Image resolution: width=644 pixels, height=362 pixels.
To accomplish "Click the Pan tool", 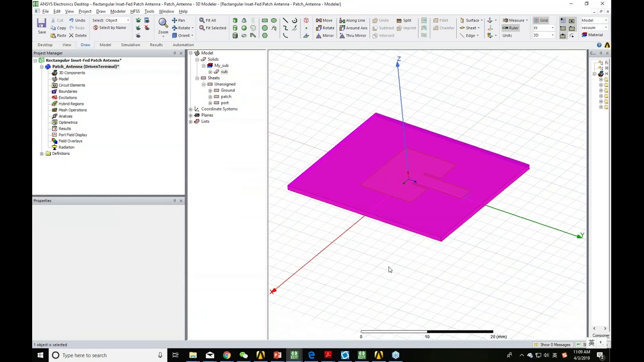I will click(178, 21).
